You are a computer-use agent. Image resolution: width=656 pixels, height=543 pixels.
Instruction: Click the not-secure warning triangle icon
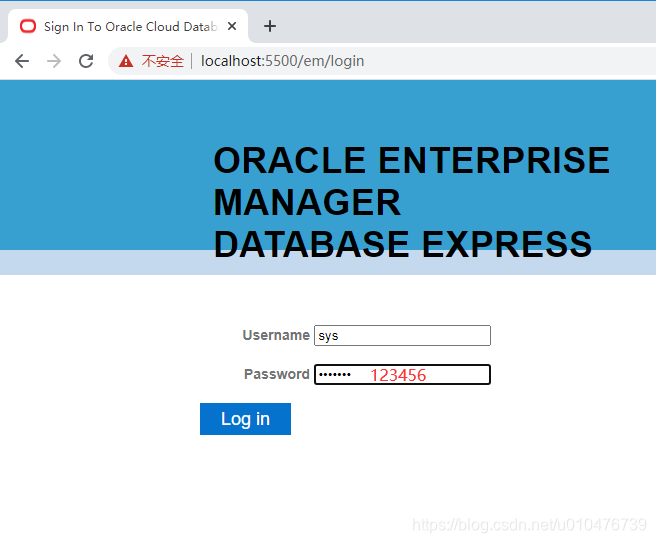[x=126, y=61]
